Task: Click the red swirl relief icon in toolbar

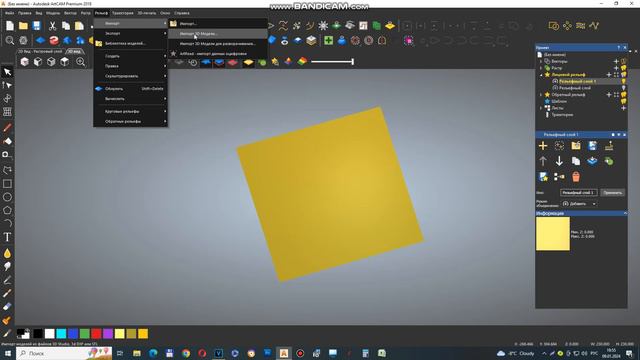Action: tap(54, 40)
